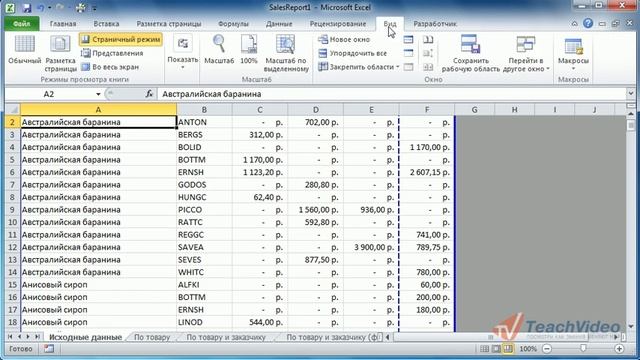Click the Save icon in quick access toolbar
This screenshot has width=640, height=360.
[x=27, y=7]
